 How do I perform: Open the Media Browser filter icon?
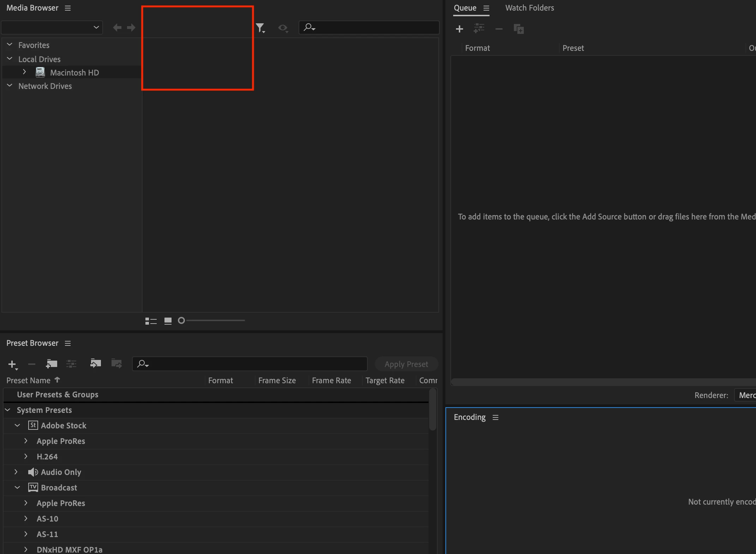click(x=260, y=28)
